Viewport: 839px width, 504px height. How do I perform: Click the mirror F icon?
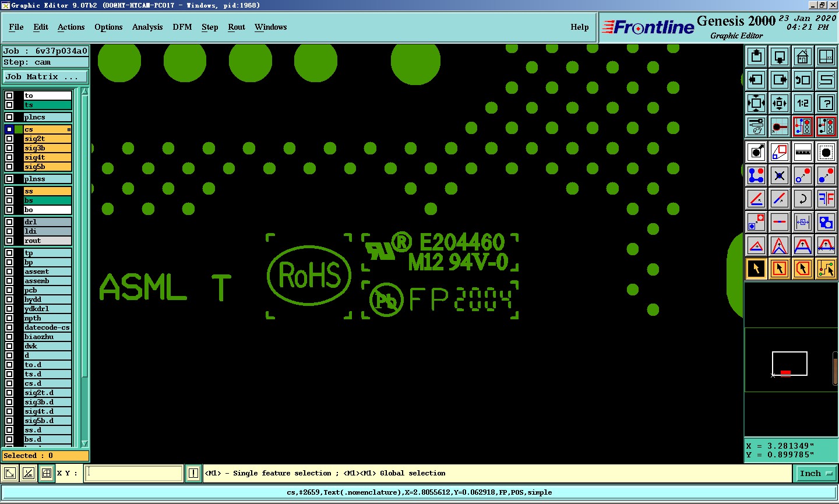pyautogui.click(x=826, y=199)
